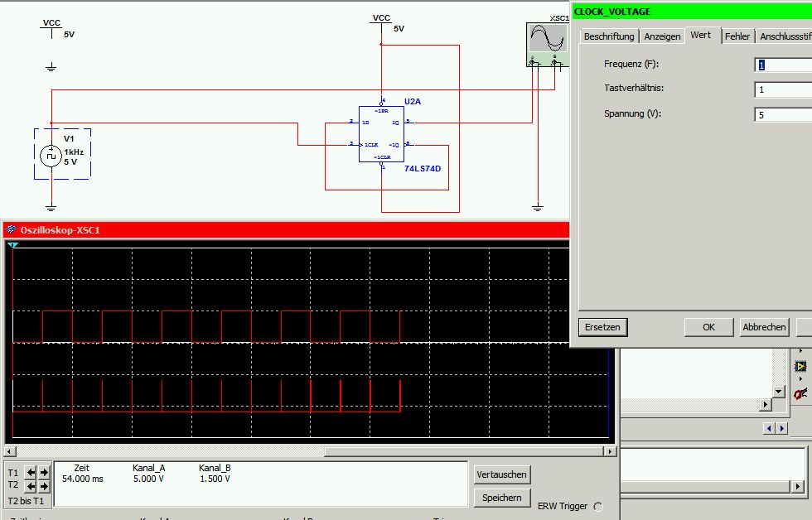Click the blue left tab-scroll arrow
The image size is (812, 520).
pos(769,428)
